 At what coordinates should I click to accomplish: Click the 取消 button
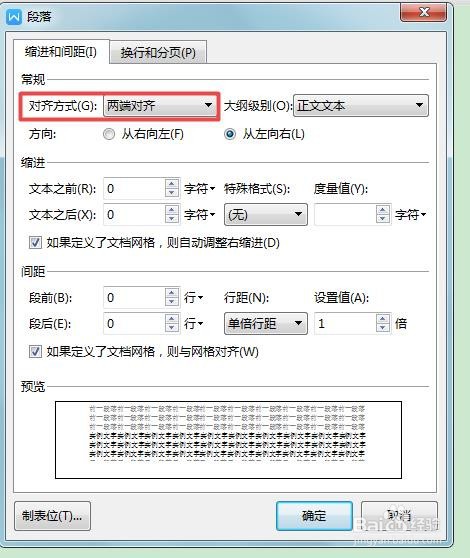pos(399,516)
